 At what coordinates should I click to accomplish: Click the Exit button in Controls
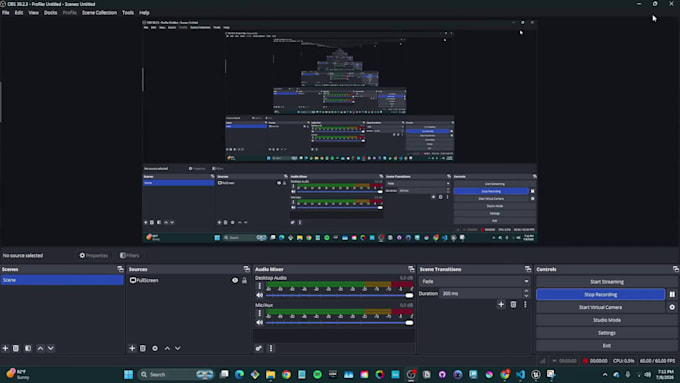[x=607, y=346]
